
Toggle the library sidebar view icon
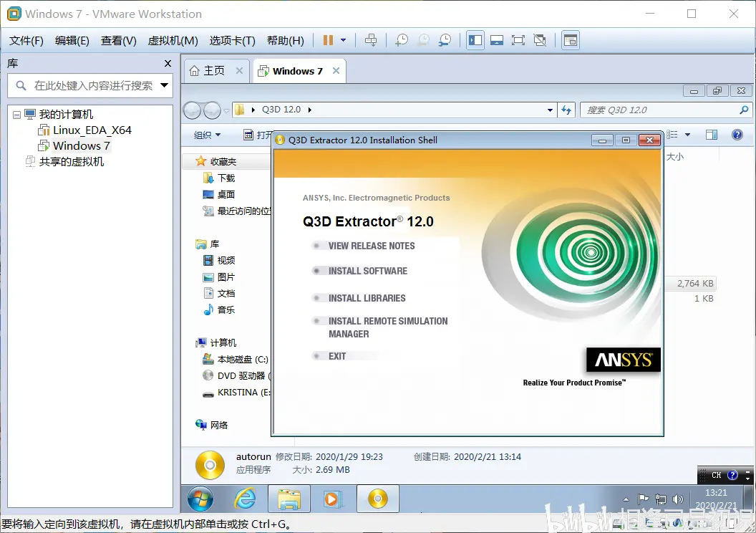(475, 41)
